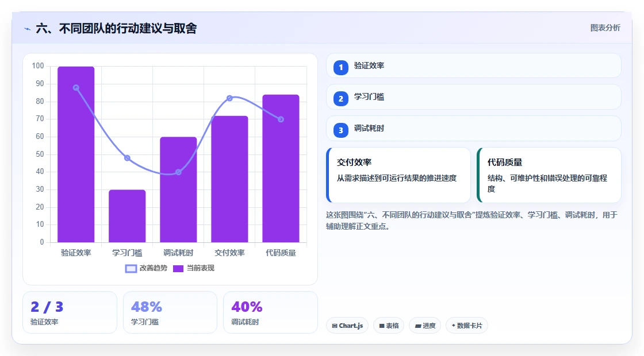
Task: Click the 交付效率 x-axis label
Action: pyautogui.click(x=229, y=253)
